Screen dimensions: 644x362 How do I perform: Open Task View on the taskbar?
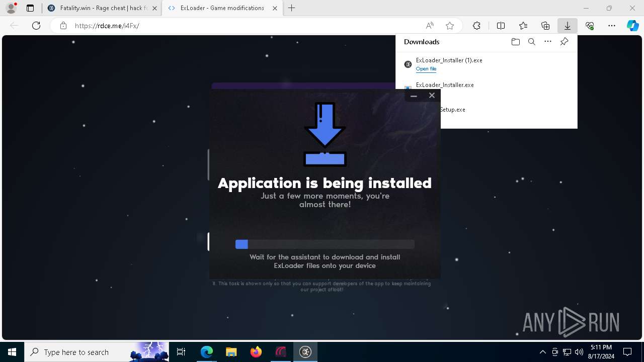182,352
